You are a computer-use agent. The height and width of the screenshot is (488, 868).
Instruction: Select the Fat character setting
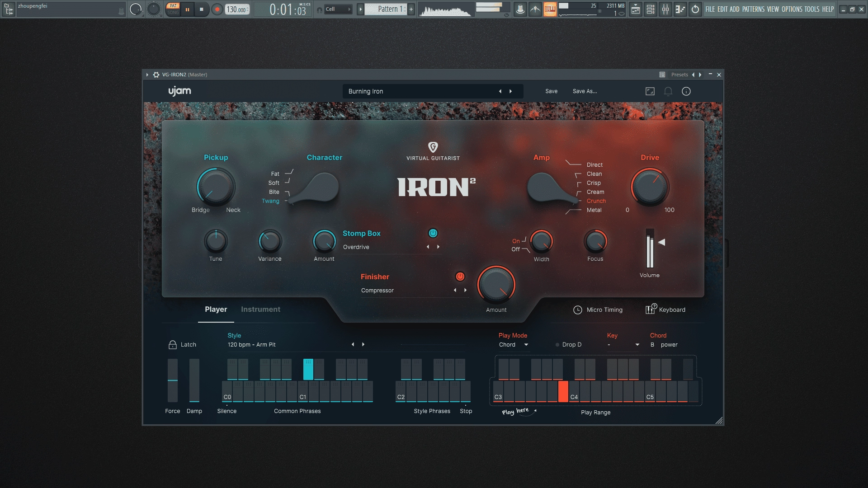click(x=275, y=174)
